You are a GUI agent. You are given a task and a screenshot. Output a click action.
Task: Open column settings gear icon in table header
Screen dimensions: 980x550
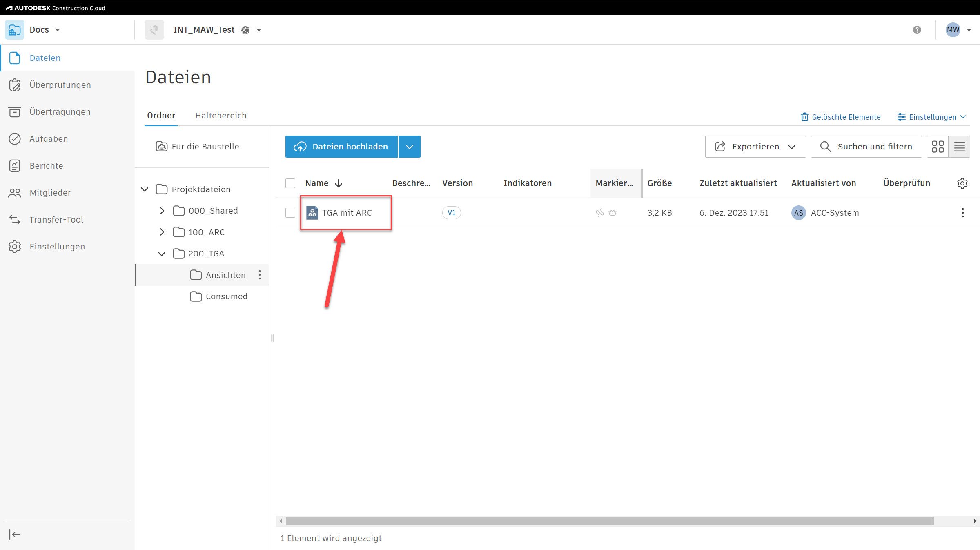[x=962, y=183]
